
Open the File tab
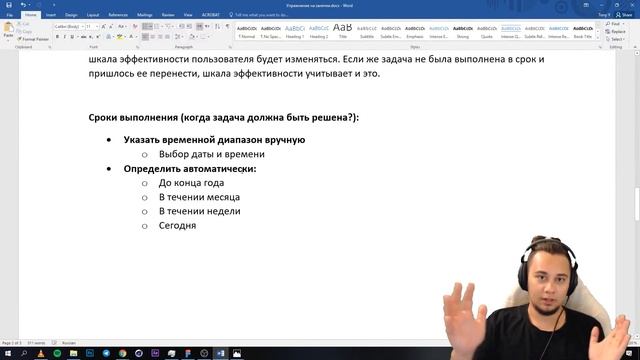[10, 15]
